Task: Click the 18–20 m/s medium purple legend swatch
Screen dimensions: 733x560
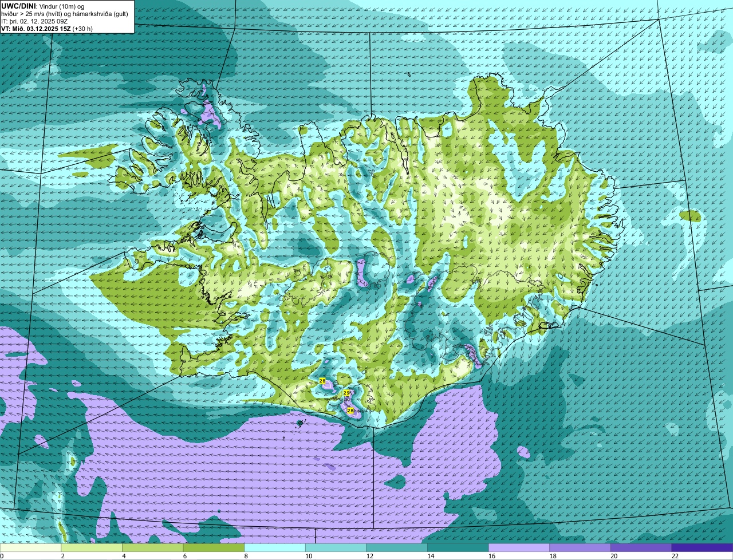Action: click(x=580, y=548)
